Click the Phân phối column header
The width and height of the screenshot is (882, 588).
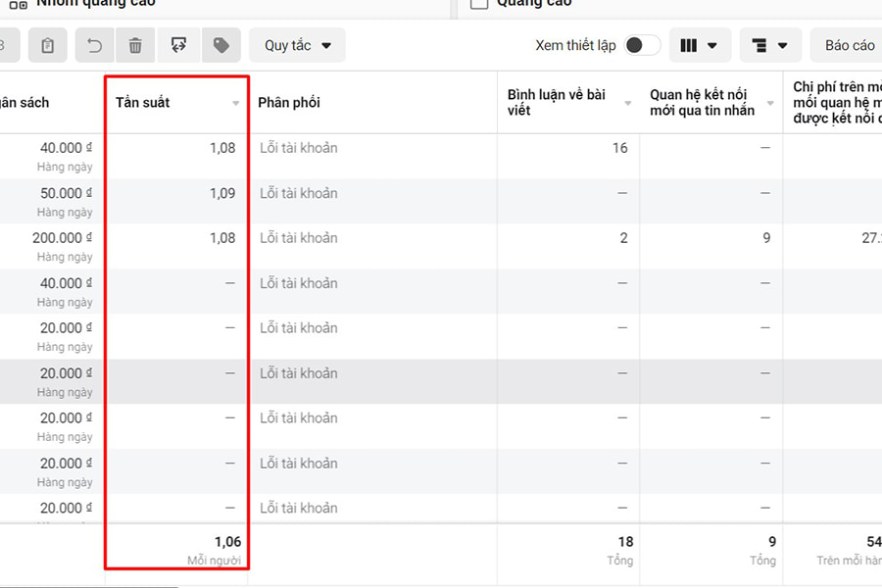289,103
